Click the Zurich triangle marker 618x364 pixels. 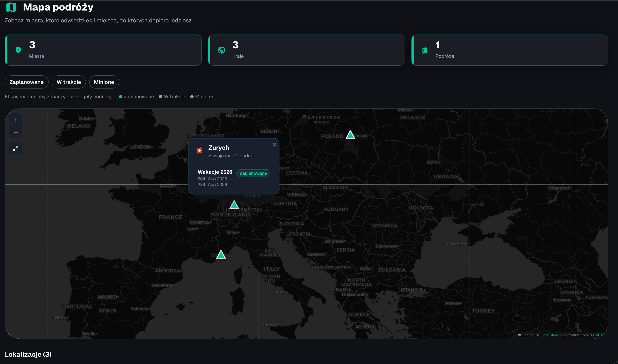click(x=234, y=205)
